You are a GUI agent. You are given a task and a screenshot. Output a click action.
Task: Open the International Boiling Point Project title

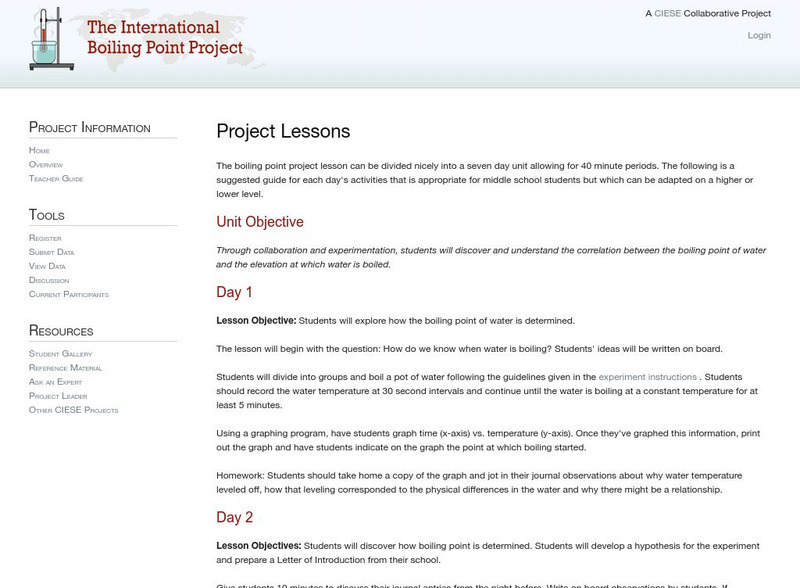(165, 38)
